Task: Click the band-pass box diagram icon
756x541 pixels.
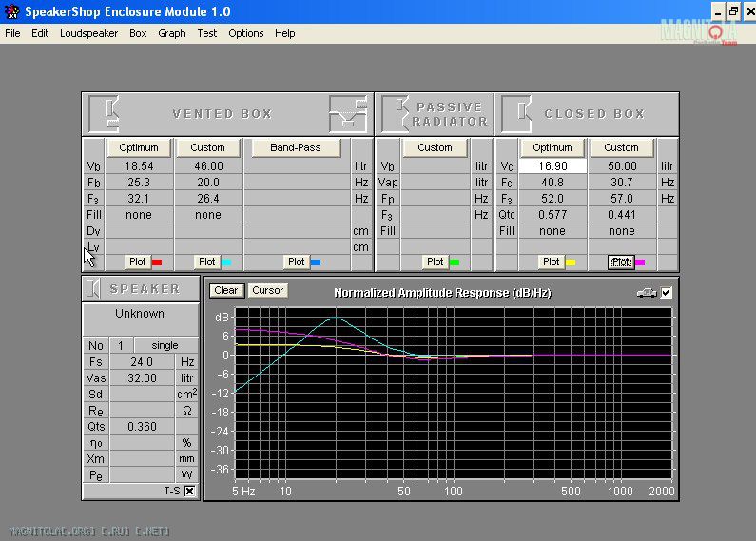Action: 348,114
